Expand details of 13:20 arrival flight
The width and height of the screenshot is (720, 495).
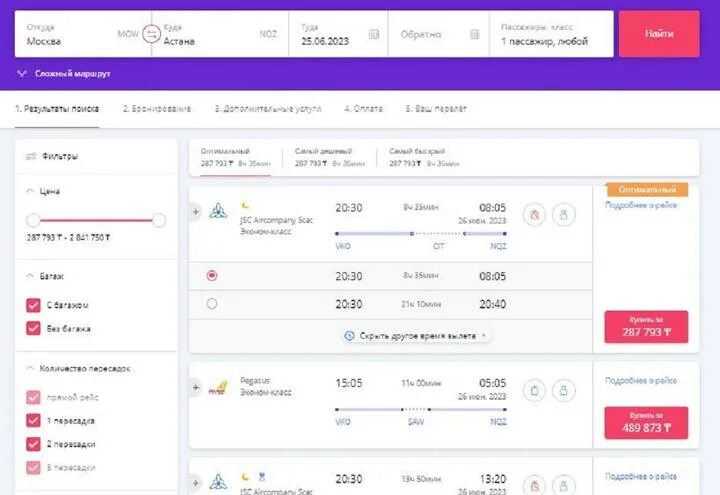click(196, 483)
